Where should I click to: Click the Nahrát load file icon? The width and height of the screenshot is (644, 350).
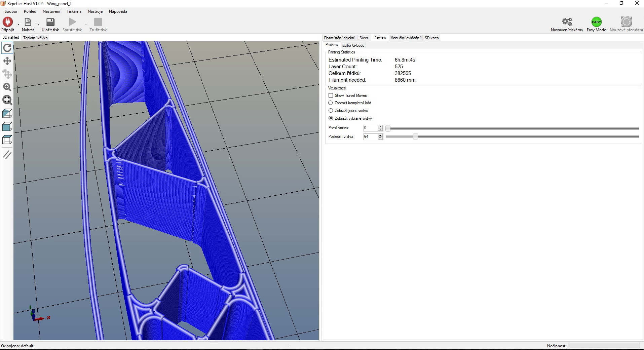tap(28, 22)
